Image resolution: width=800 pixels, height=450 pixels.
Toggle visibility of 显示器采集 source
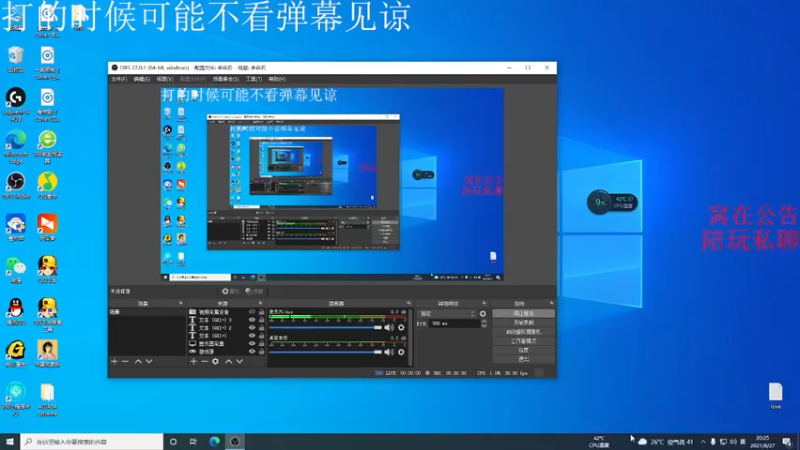click(x=252, y=344)
